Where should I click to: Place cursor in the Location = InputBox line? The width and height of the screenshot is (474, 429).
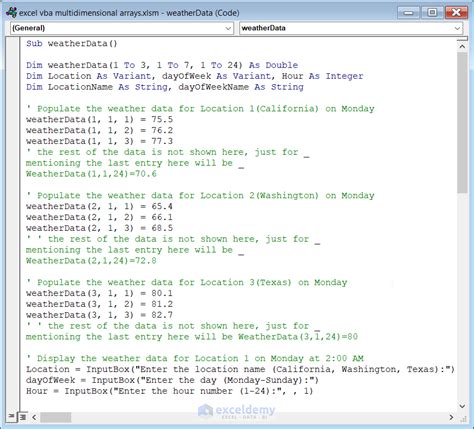pos(240,369)
